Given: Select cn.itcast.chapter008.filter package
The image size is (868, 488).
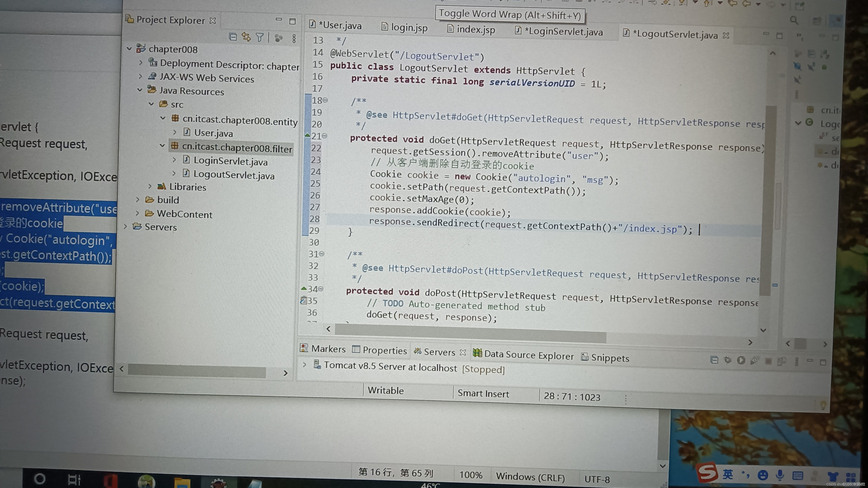Looking at the screenshot, I should [x=232, y=148].
